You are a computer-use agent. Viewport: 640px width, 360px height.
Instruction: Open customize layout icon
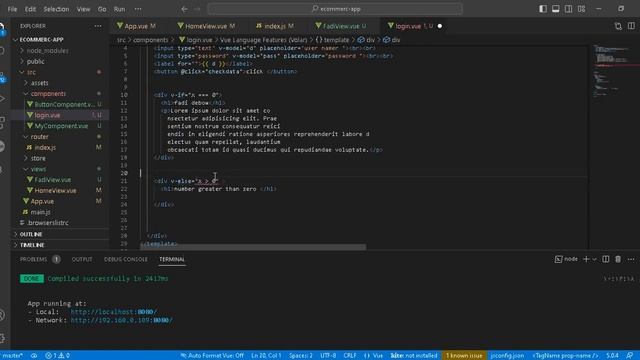pyautogui.click(x=582, y=9)
